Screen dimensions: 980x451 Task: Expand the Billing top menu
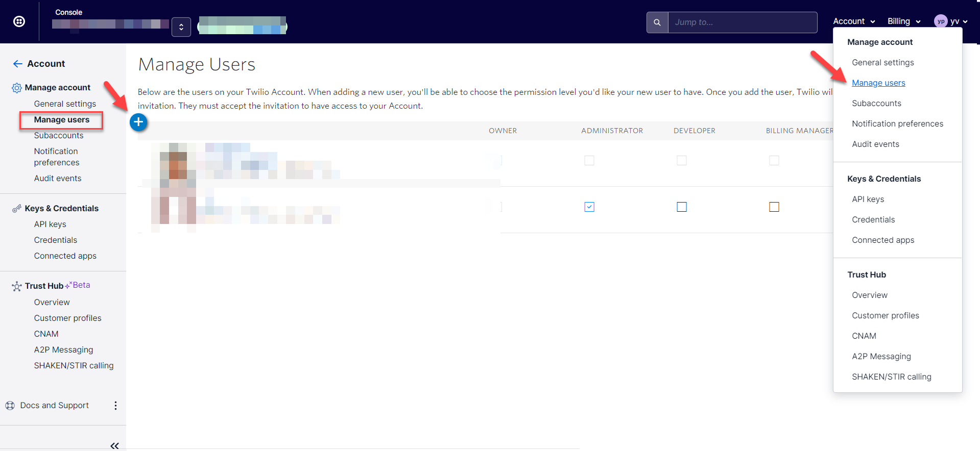point(904,21)
